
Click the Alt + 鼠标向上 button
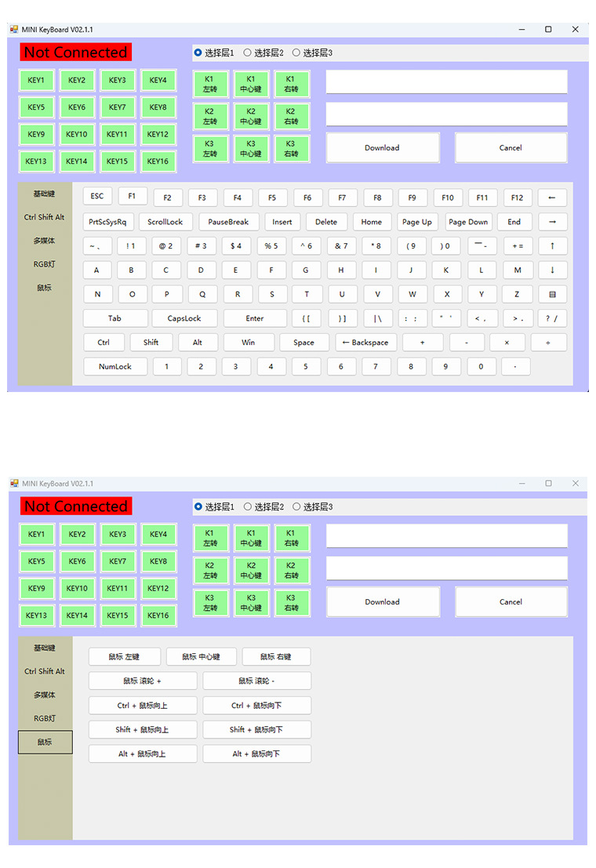point(143,754)
